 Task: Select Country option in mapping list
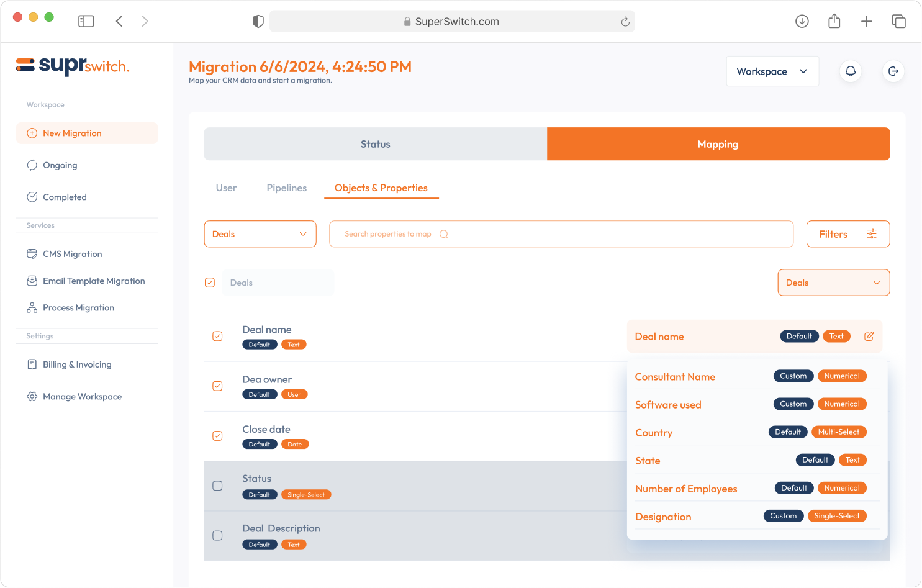pyautogui.click(x=654, y=433)
